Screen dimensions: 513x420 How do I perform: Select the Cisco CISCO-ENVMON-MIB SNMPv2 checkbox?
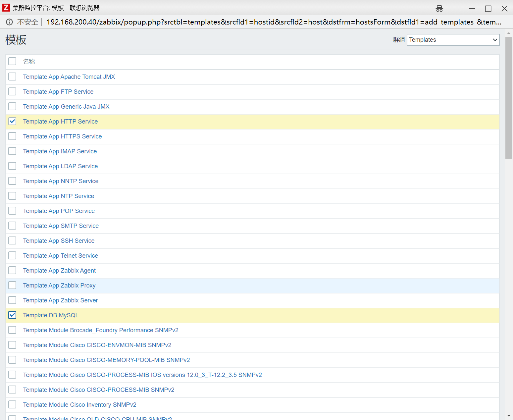click(x=12, y=345)
